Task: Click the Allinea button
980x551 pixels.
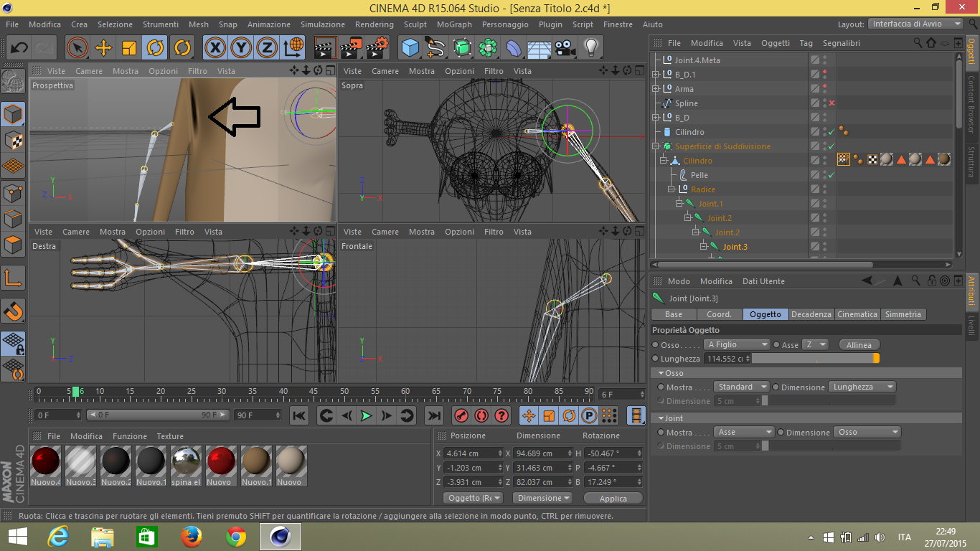Action: click(859, 345)
